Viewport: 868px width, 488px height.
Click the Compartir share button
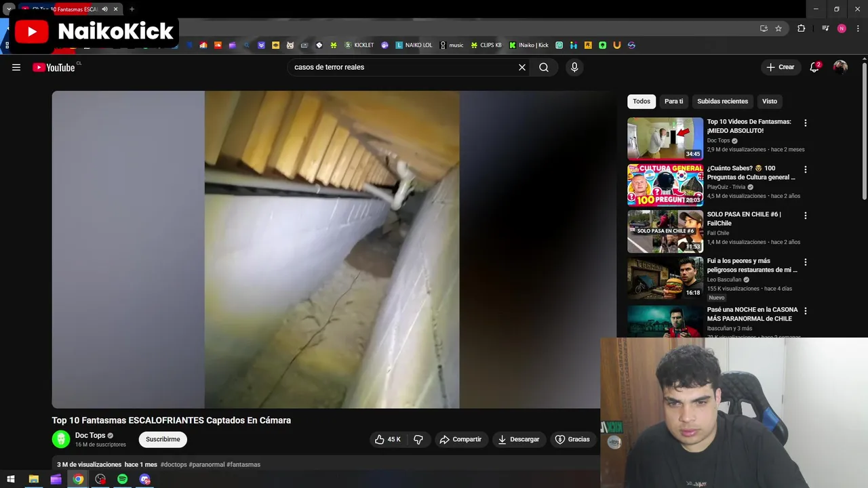[x=460, y=439]
